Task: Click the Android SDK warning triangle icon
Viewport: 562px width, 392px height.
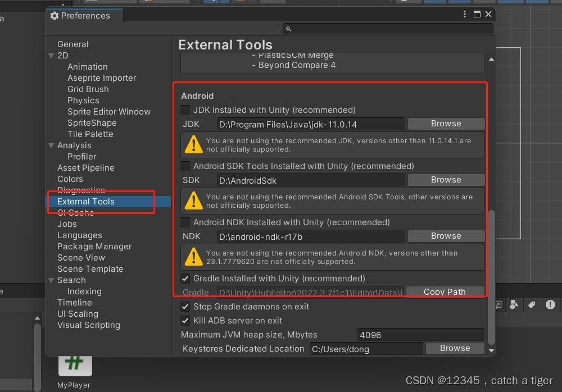Action: (194, 201)
